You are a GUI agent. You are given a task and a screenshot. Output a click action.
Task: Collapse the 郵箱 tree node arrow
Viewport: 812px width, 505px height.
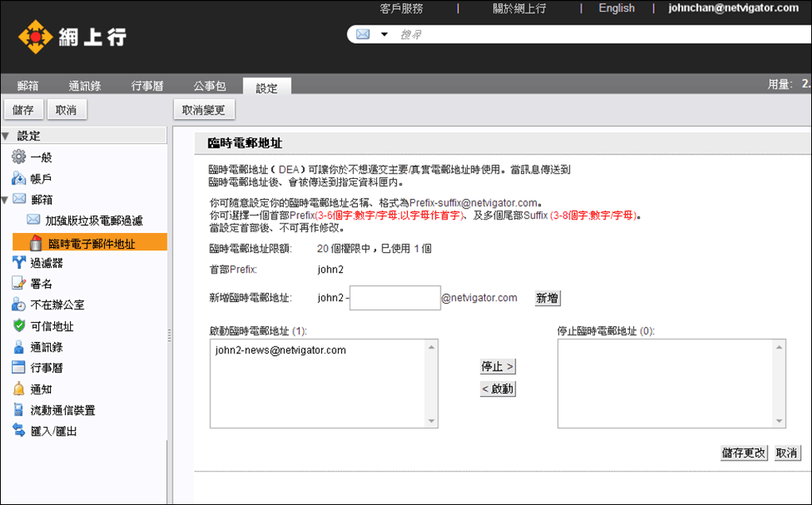(5, 200)
